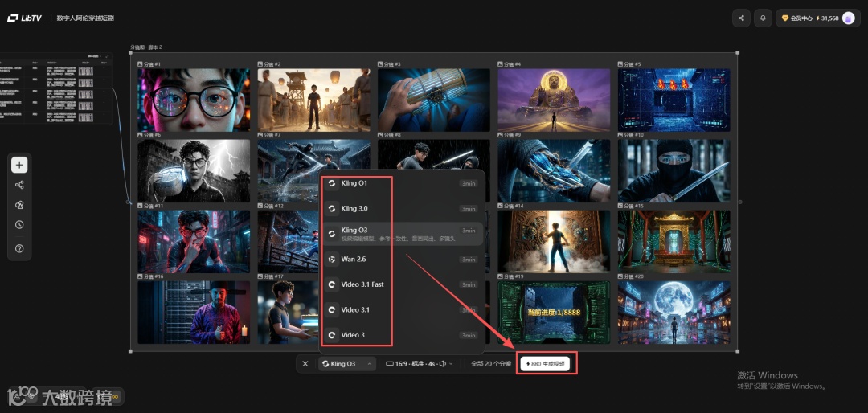This screenshot has width=868, height=413.
Task: Select Kling O1 model from list
Action: [x=402, y=183]
